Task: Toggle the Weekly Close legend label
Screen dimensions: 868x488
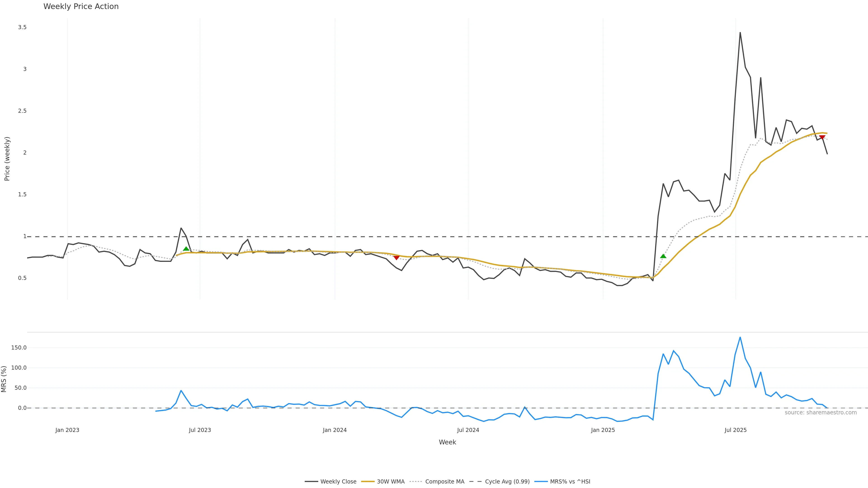Action: click(x=338, y=482)
